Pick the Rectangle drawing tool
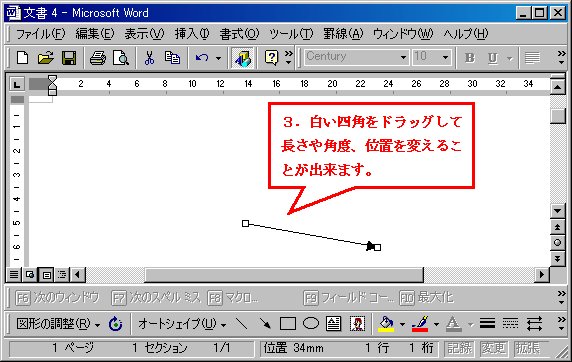Screen dimensions: 572x362 (288, 324)
